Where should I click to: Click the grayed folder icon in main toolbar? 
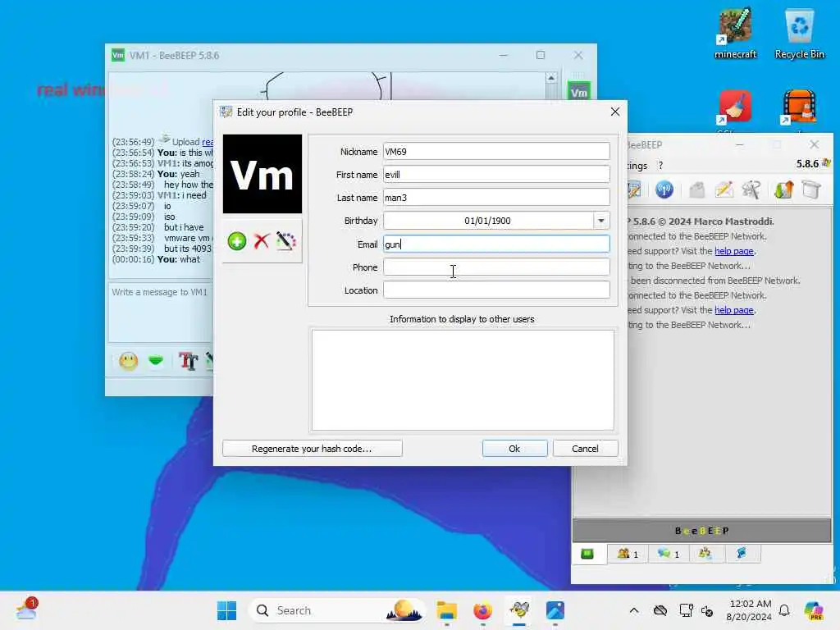click(696, 189)
